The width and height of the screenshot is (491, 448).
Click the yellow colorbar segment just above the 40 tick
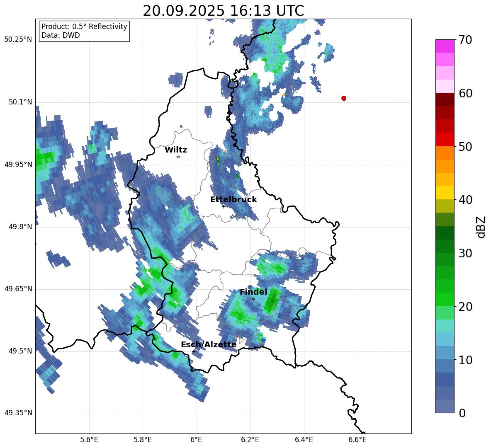coord(445,193)
